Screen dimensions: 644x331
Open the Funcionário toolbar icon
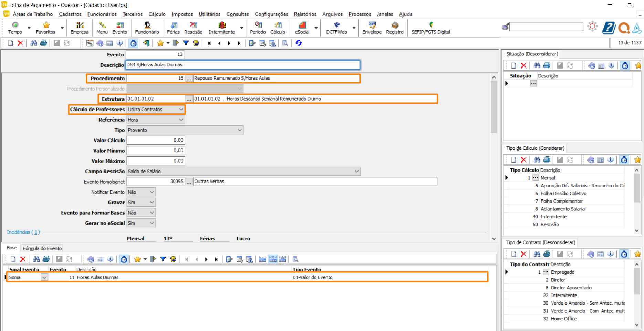click(147, 28)
